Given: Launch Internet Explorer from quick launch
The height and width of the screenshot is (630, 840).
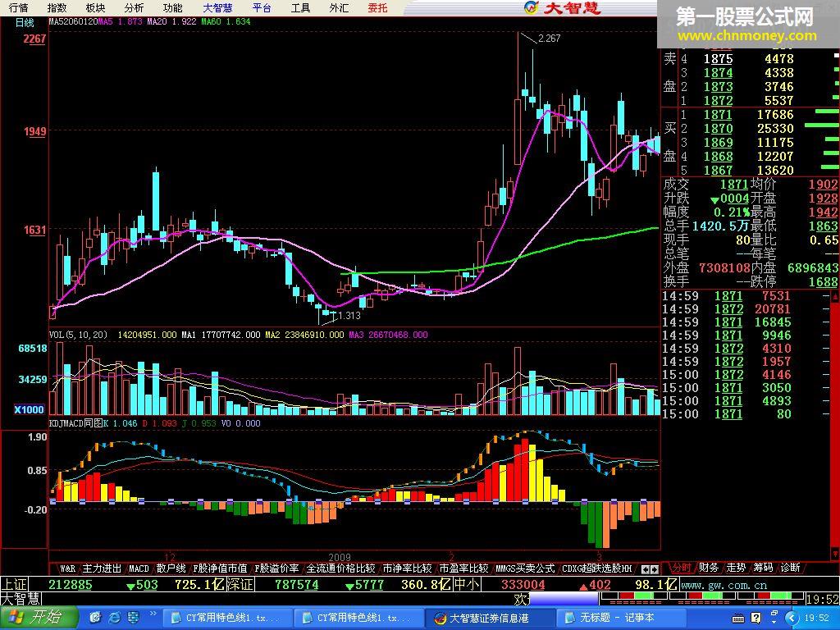Looking at the screenshot, I should click(115, 618).
